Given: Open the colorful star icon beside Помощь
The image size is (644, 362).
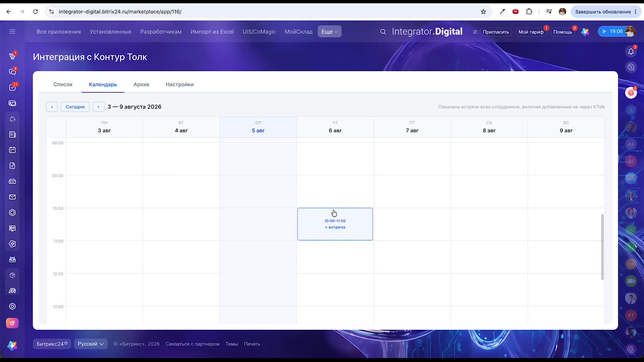Looking at the screenshot, I should (585, 32).
